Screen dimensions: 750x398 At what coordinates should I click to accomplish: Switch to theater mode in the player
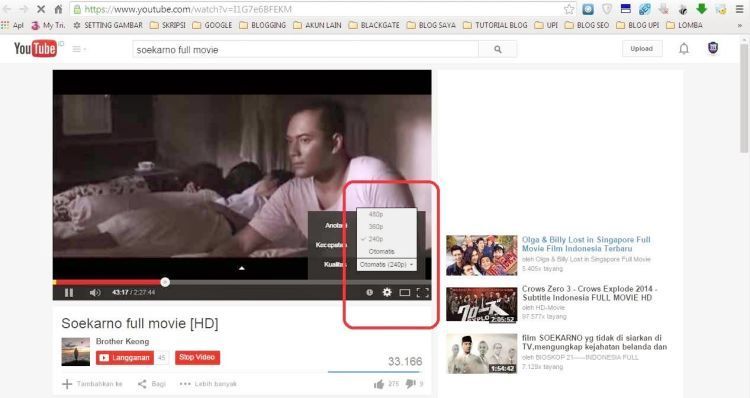[x=405, y=292]
